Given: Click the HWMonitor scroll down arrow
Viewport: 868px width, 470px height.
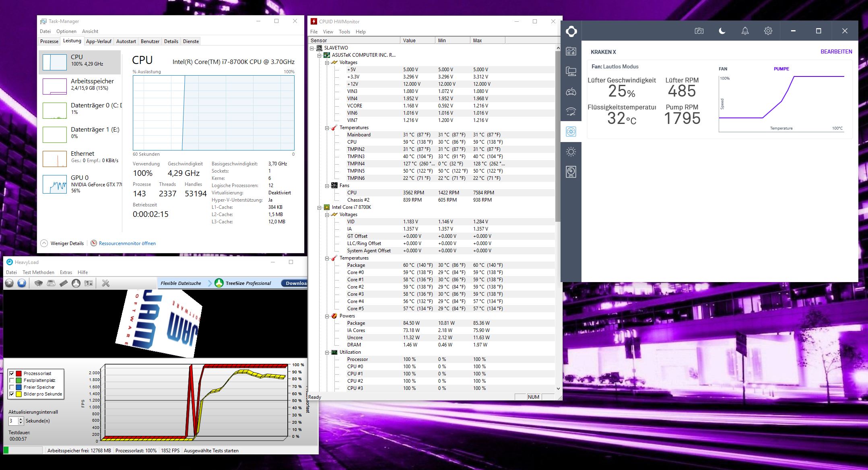Looking at the screenshot, I should (x=558, y=389).
